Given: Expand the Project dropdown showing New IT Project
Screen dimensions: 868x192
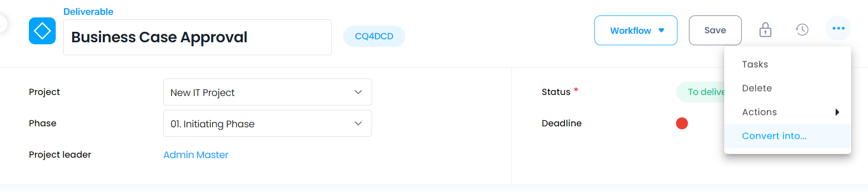Looking at the screenshot, I should tap(268, 92).
